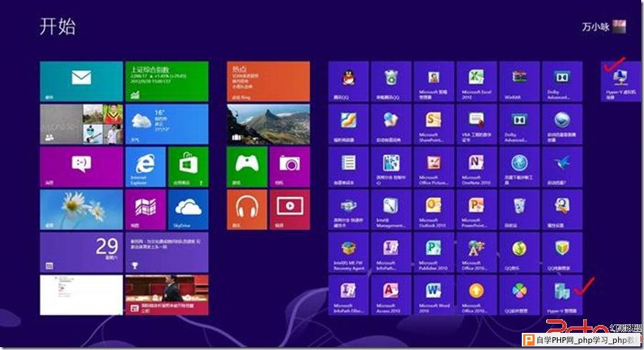
Task: Open the Mail tile with envelope icon
Action: click(81, 81)
